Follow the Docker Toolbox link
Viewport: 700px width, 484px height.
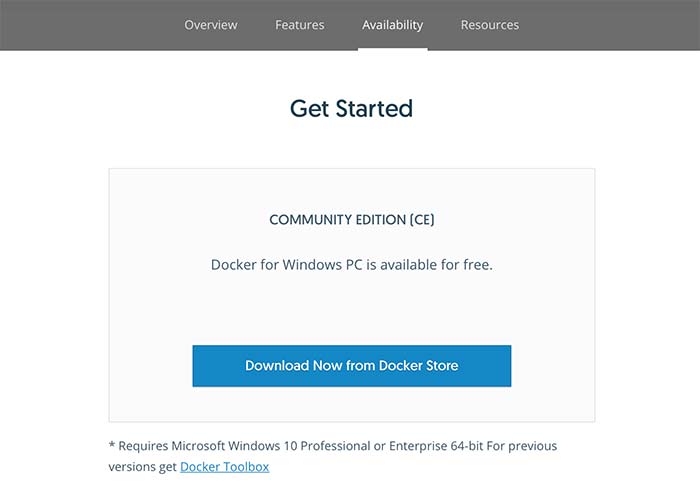click(x=225, y=467)
